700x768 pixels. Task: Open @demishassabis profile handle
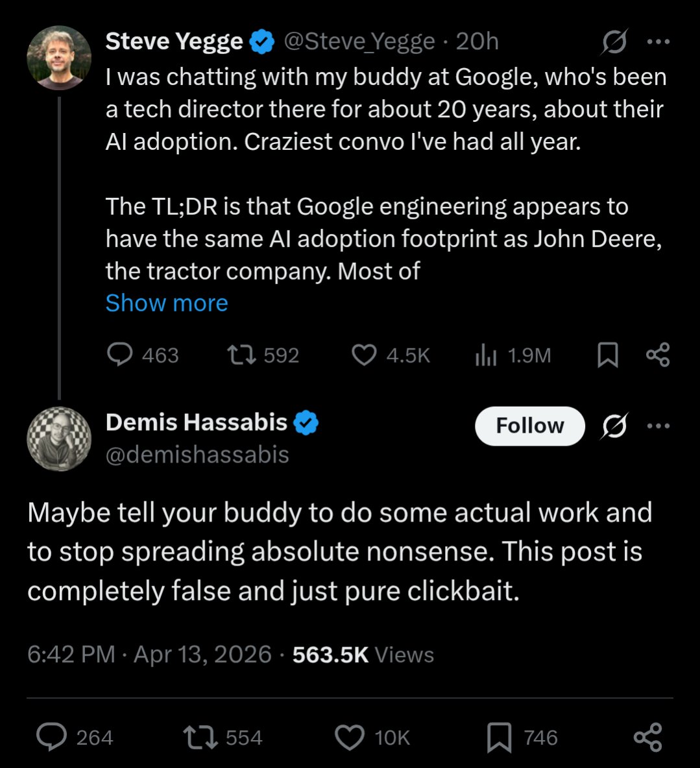197,455
